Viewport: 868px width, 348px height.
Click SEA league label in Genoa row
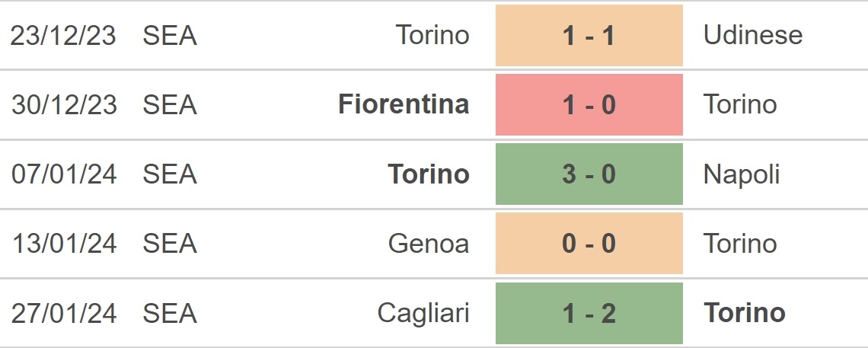170,244
